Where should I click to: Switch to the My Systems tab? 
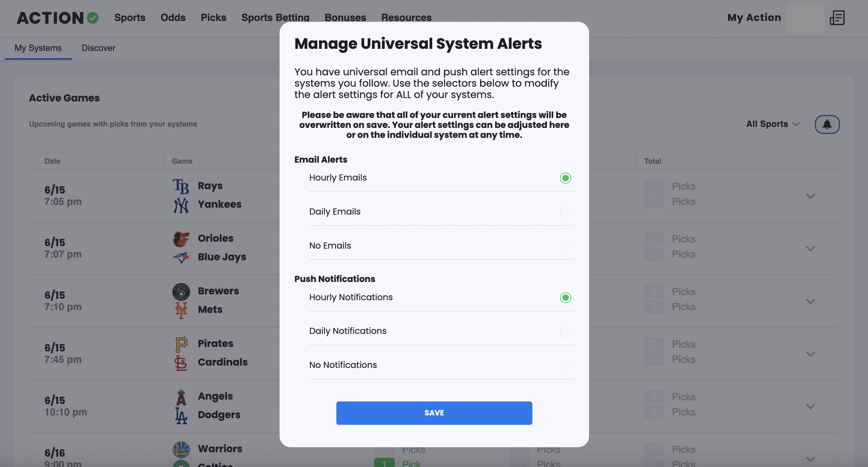38,48
